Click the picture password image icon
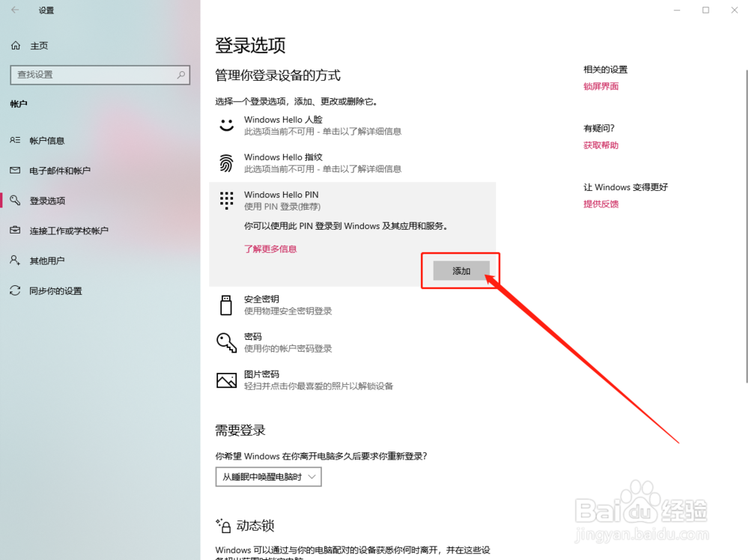The image size is (749, 560). (226, 380)
